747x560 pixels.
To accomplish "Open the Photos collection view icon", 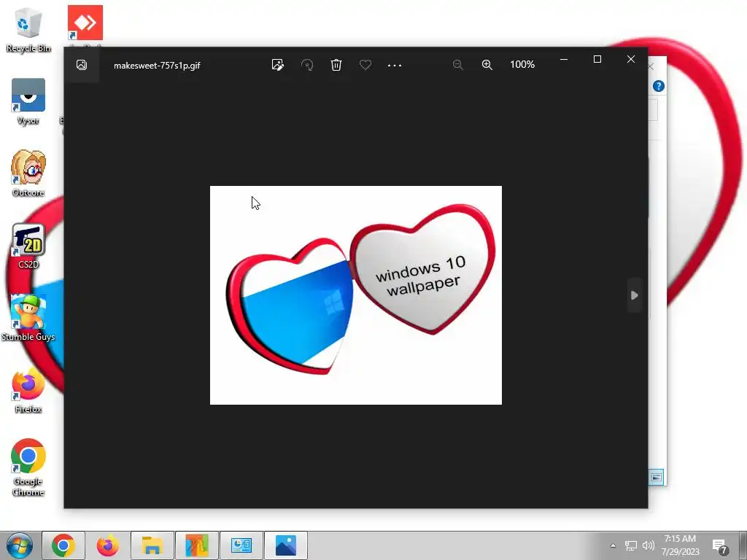I will click(x=82, y=65).
